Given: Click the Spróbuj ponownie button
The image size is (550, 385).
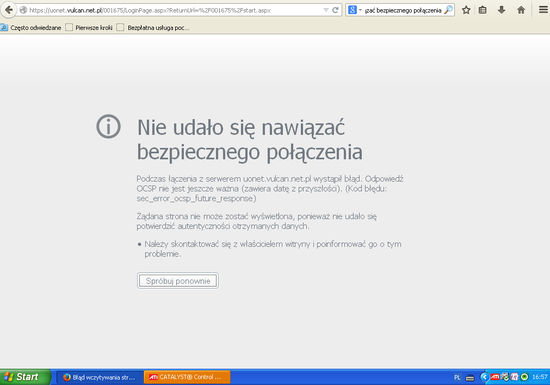Looking at the screenshot, I should tap(178, 281).
